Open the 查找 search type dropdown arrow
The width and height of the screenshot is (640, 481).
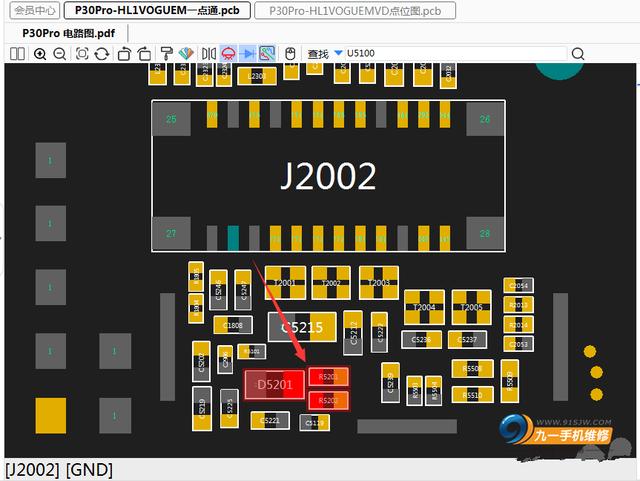pyautogui.click(x=338, y=53)
